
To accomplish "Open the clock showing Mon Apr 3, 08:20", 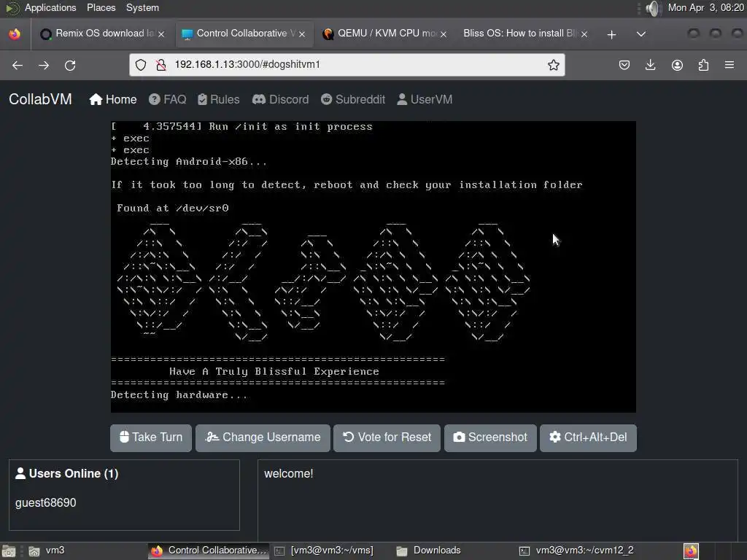I will 705,7.
